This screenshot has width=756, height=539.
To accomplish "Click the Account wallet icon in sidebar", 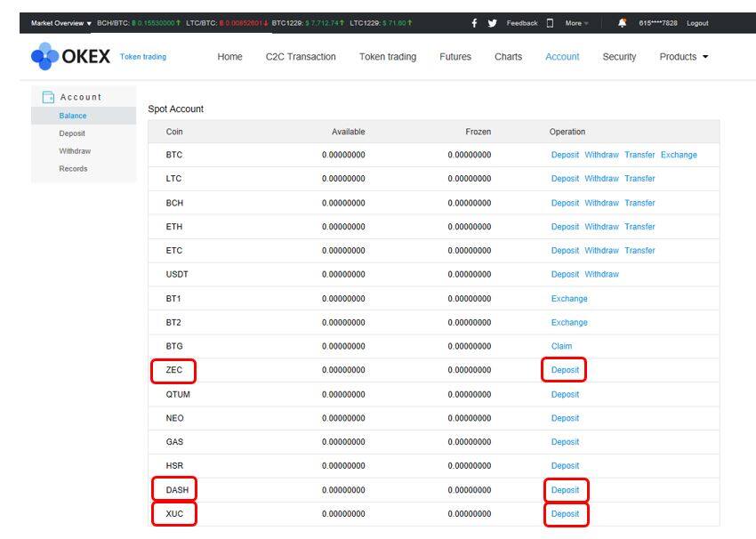I will pyautogui.click(x=48, y=97).
